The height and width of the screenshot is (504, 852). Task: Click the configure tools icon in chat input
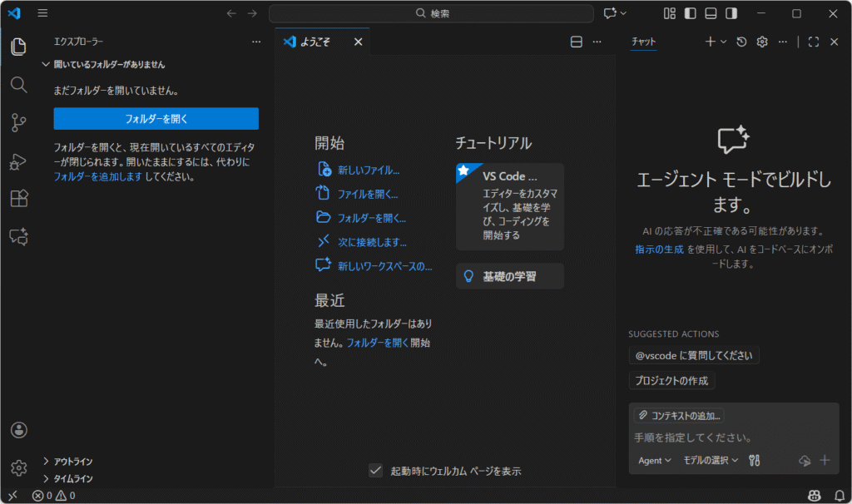point(755,460)
